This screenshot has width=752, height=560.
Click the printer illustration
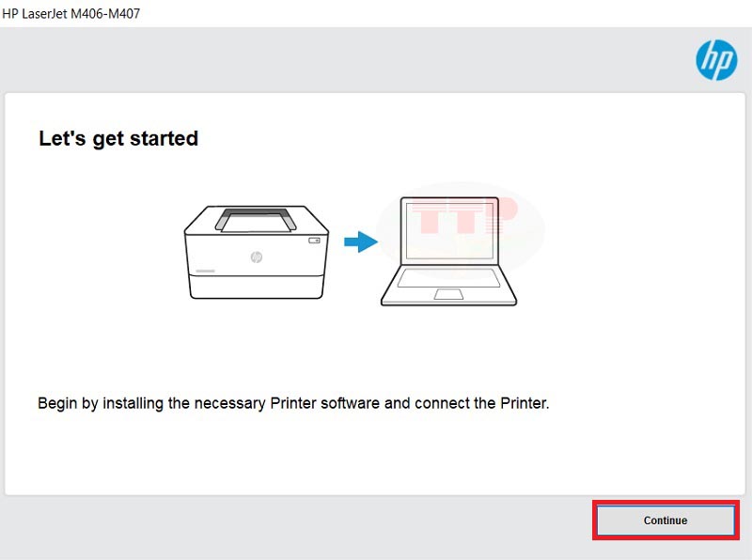(257, 252)
